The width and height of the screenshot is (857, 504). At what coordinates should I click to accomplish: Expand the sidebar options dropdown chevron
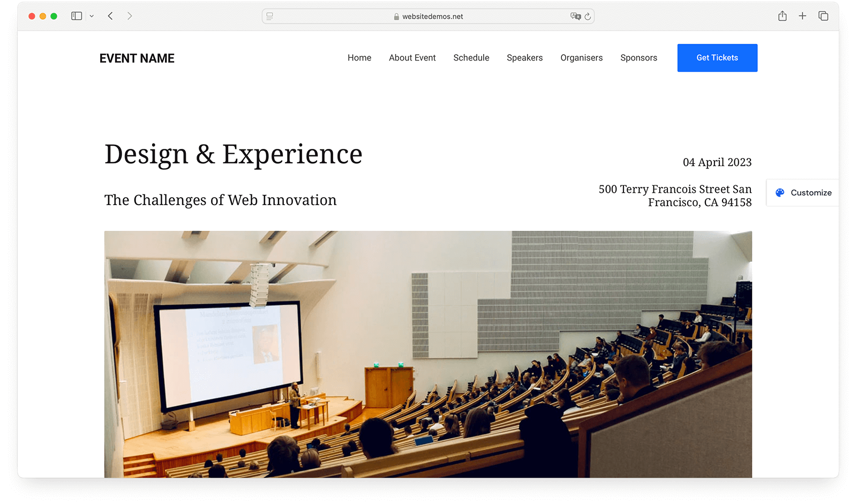pos(92,16)
